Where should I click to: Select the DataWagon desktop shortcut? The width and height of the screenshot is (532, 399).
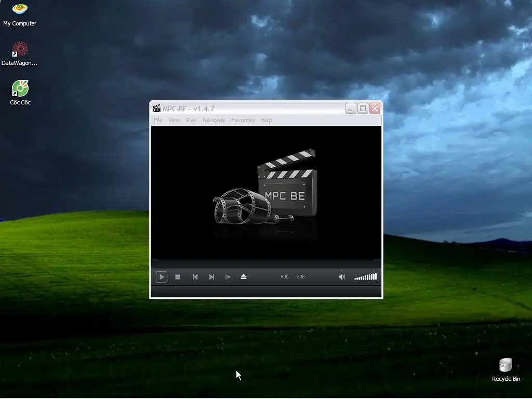(20, 54)
